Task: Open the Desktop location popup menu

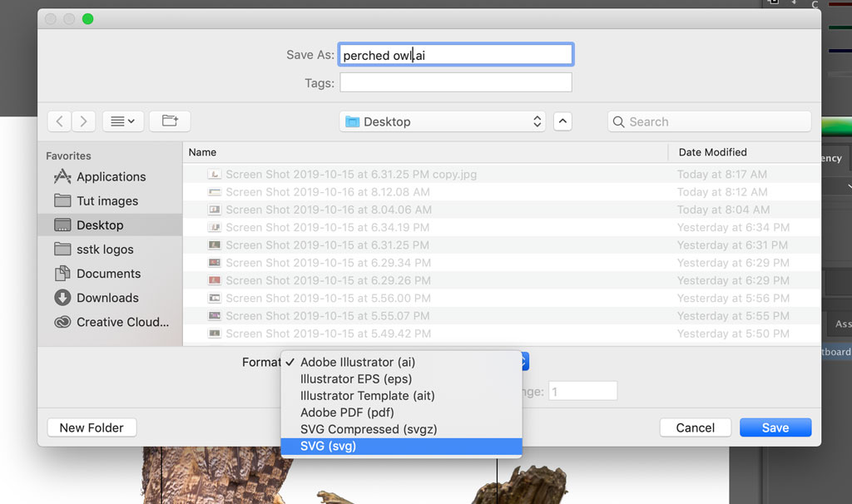Action: (443, 121)
